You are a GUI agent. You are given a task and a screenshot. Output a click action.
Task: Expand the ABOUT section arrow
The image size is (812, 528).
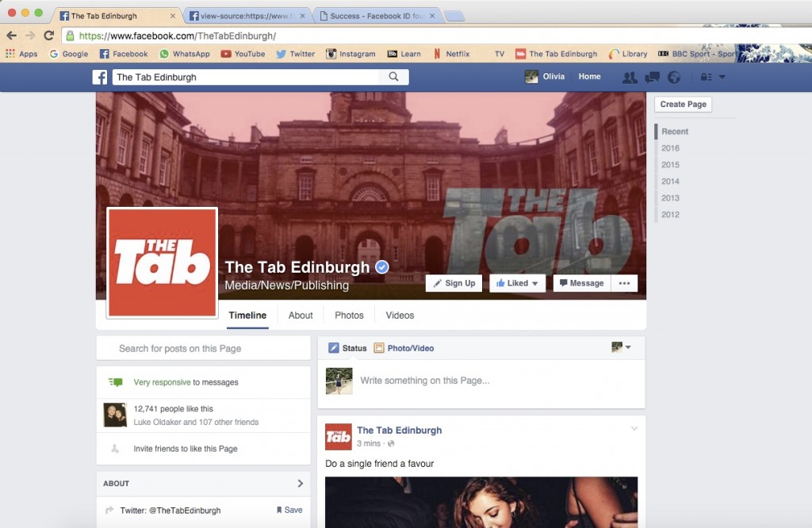pyautogui.click(x=301, y=484)
